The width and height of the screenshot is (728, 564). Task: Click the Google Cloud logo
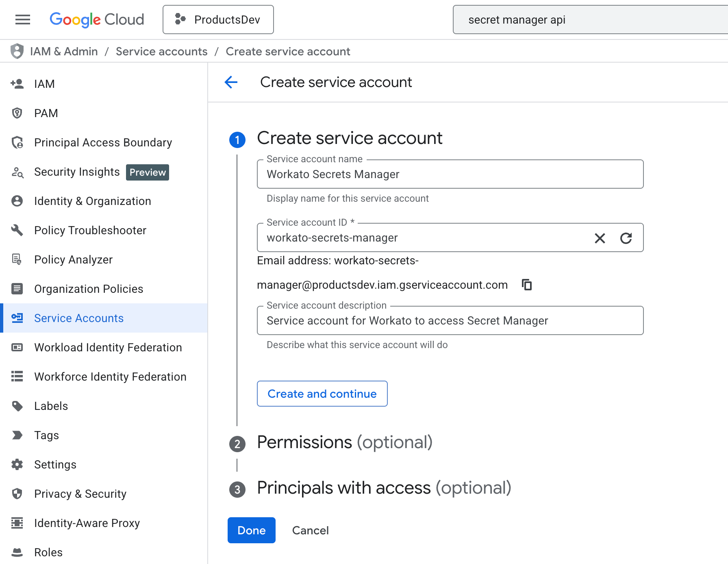[x=96, y=20]
